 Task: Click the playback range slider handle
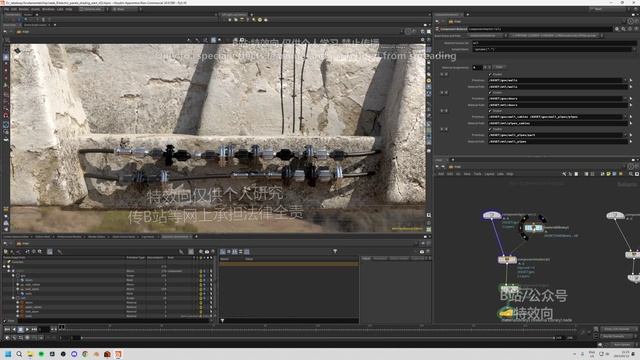pos(82,338)
